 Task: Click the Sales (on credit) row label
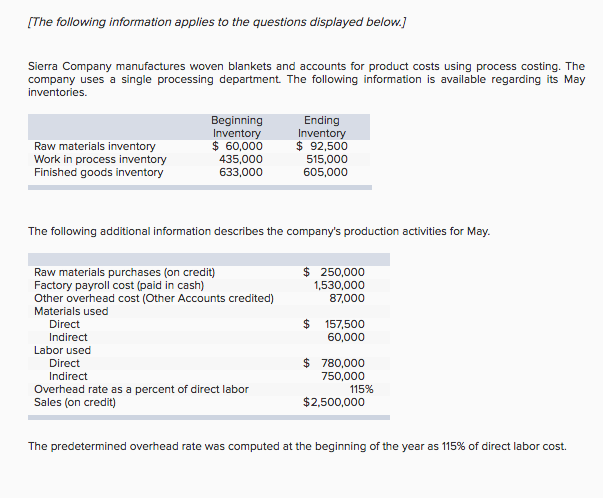tap(75, 402)
